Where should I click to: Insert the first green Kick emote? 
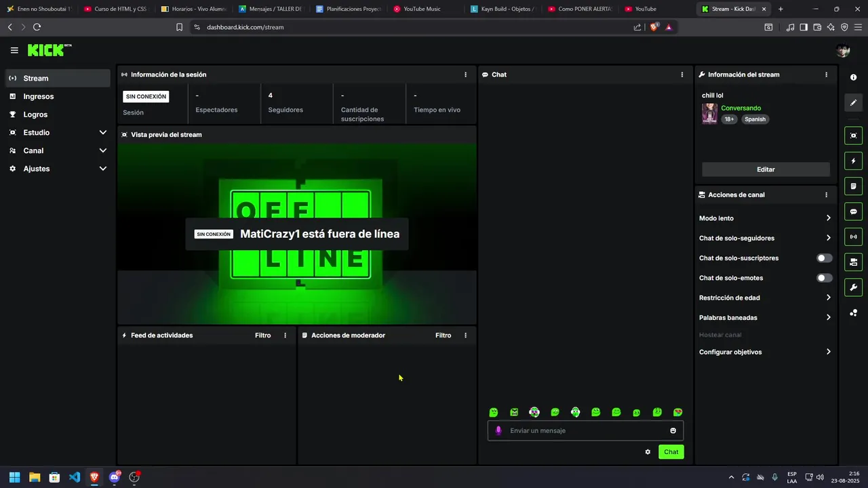pyautogui.click(x=494, y=412)
